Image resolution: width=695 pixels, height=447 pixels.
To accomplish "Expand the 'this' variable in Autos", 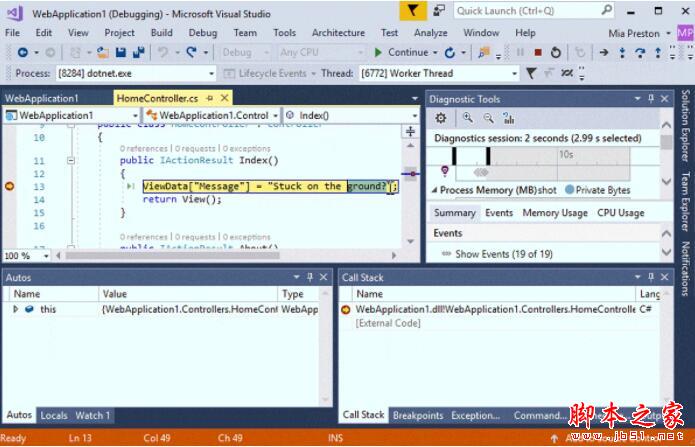I will coord(16,310).
